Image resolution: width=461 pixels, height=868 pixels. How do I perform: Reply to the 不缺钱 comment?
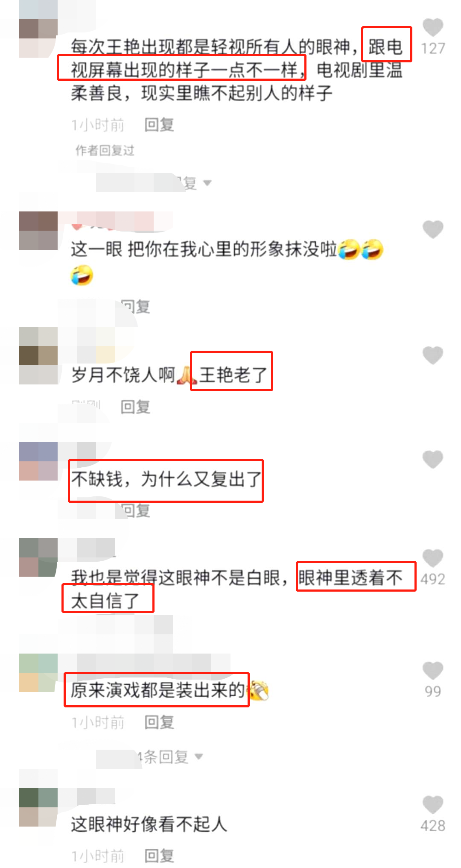tap(135, 510)
